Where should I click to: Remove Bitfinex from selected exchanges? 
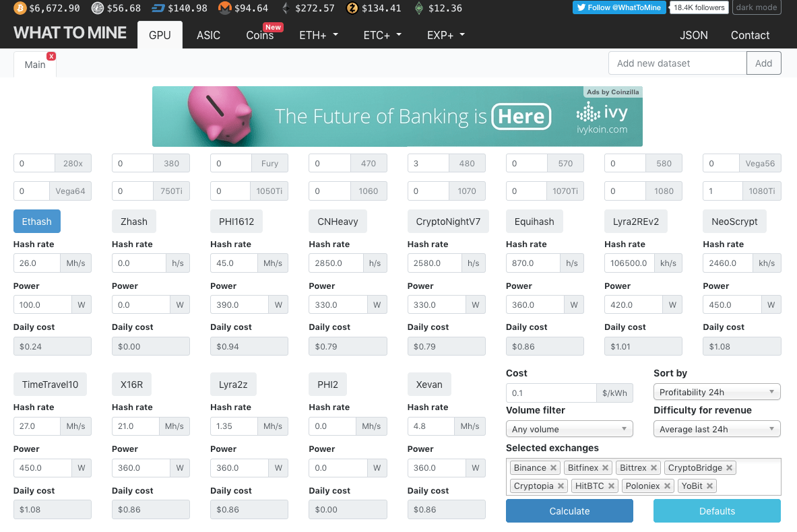click(x=606, y=468)
